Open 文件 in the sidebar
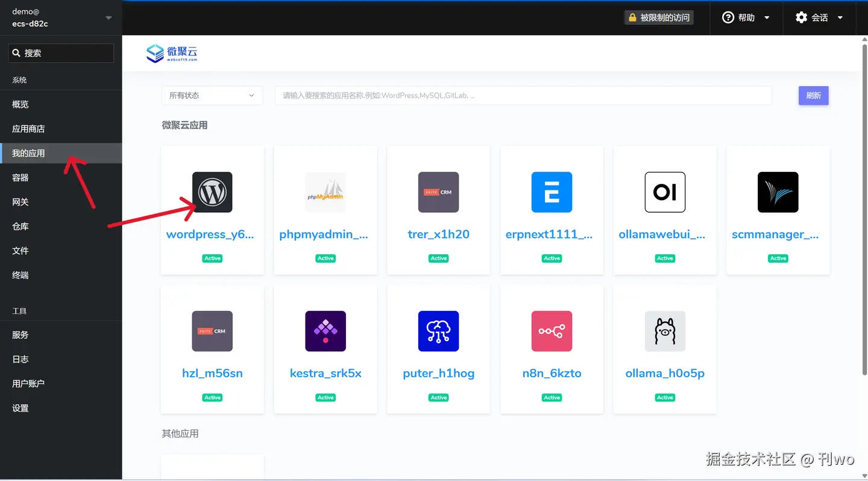Image resolution: width=868 pixels, height=481 pixels. pos(61,250)
